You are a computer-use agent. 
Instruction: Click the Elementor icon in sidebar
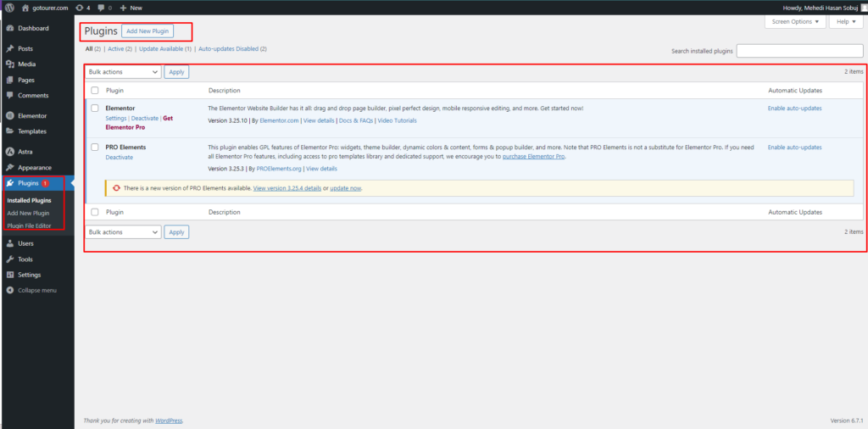click(10, 115)
